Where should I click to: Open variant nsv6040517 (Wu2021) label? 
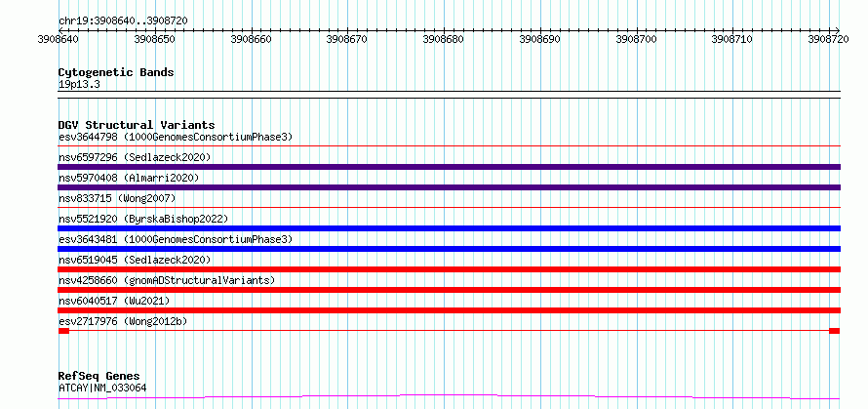coord(114,301)
